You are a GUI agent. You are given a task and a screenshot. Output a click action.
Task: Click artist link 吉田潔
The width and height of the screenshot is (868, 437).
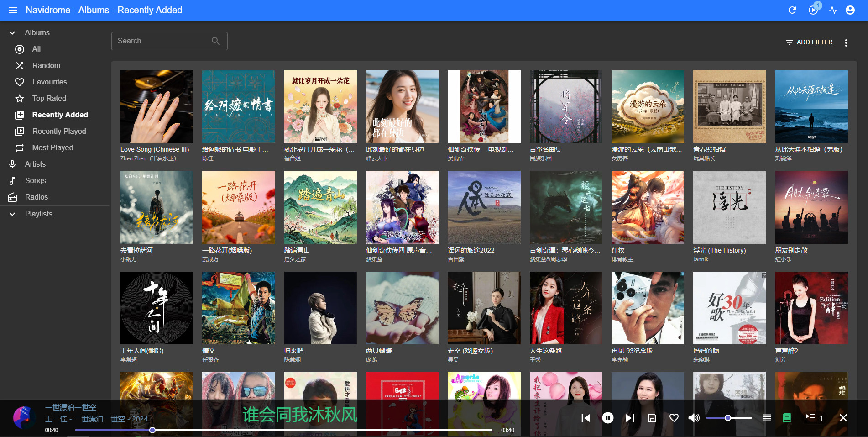(x=456, y=259)
